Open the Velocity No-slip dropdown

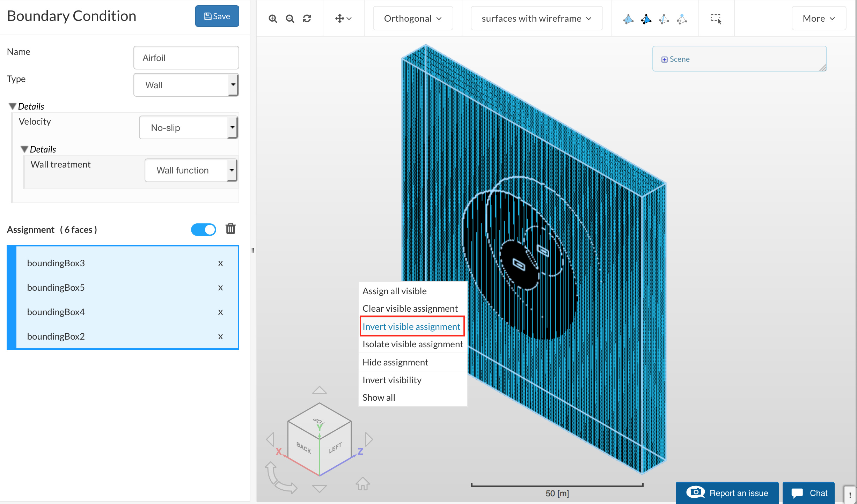click(x=189, y=128)
